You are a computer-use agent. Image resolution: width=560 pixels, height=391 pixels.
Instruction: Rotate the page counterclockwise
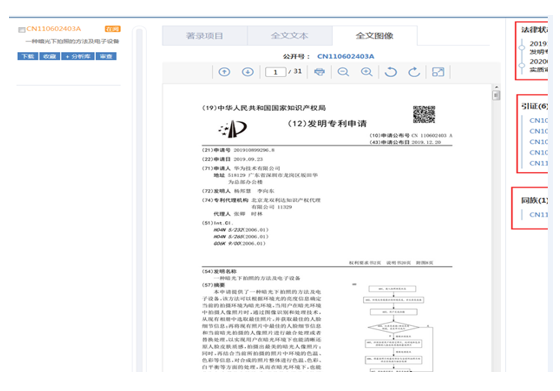pyautogui.click(x=391, y=72)
